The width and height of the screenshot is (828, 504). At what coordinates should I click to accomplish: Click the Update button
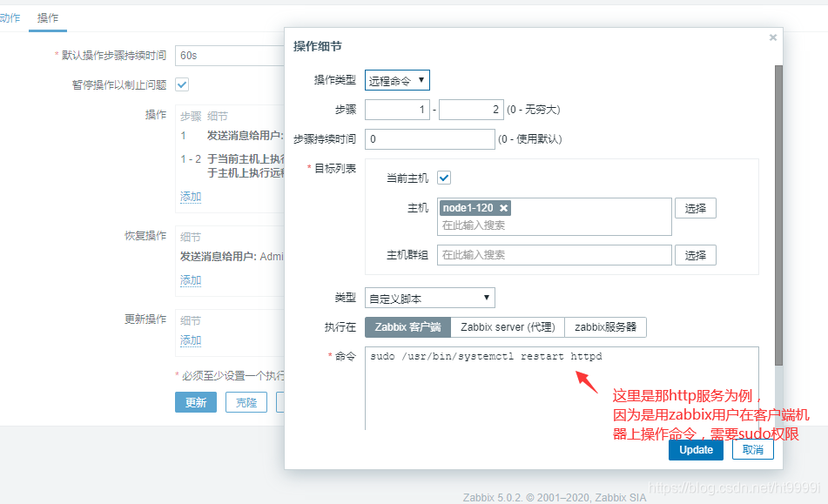696,450
